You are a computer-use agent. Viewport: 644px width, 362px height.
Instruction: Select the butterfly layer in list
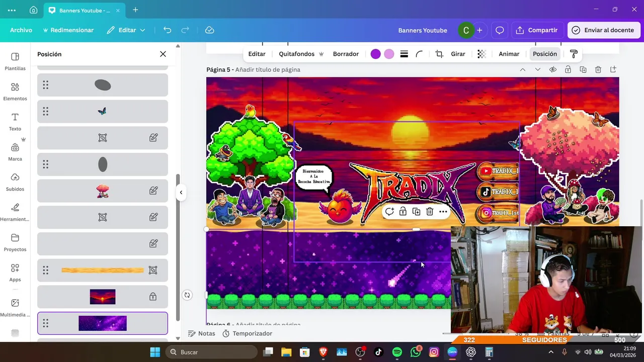point(103,111)
